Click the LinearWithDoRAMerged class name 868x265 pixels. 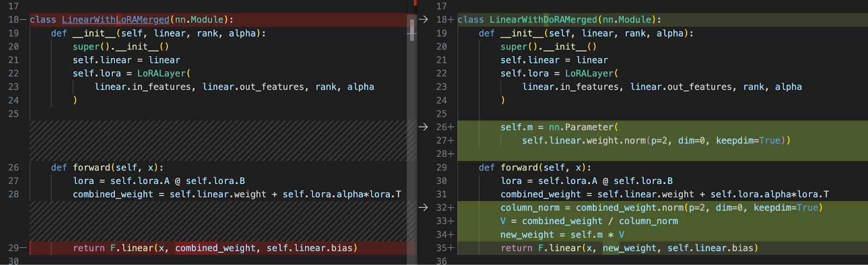pyautogui.click(x=544, y=20)
